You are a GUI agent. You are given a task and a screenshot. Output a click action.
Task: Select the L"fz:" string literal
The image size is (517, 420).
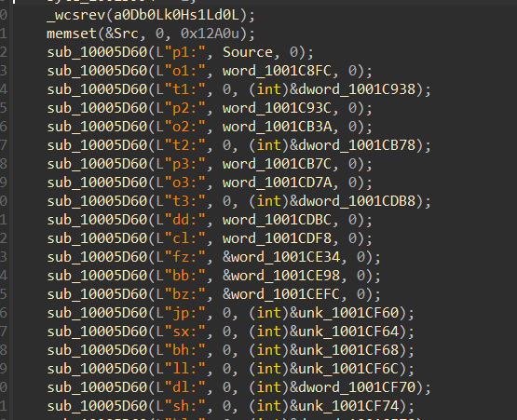pos(181,257)
